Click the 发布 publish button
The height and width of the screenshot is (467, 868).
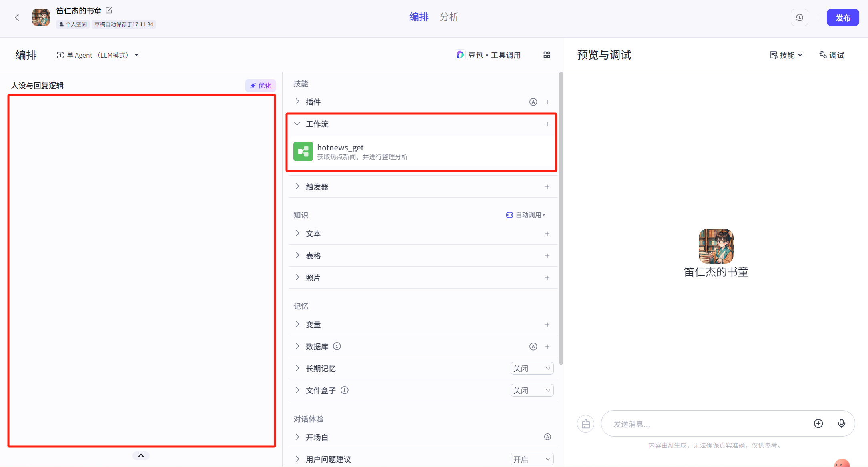[842, 18]
